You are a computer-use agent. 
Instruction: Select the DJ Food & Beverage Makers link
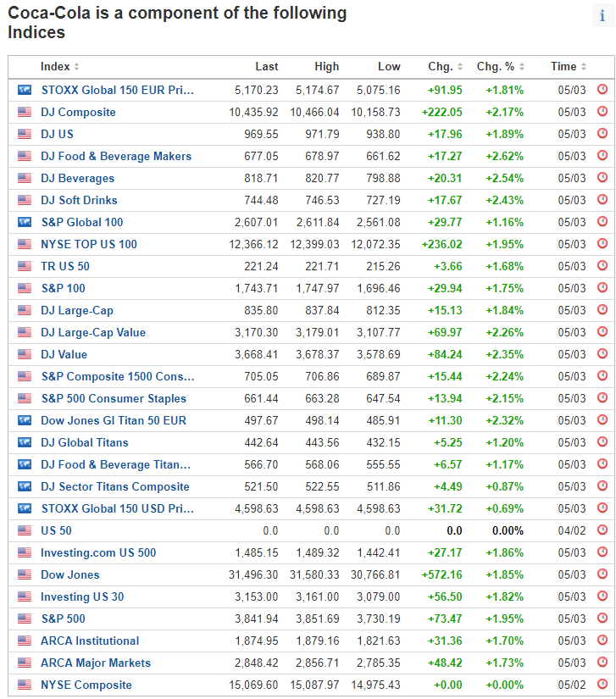116,156
